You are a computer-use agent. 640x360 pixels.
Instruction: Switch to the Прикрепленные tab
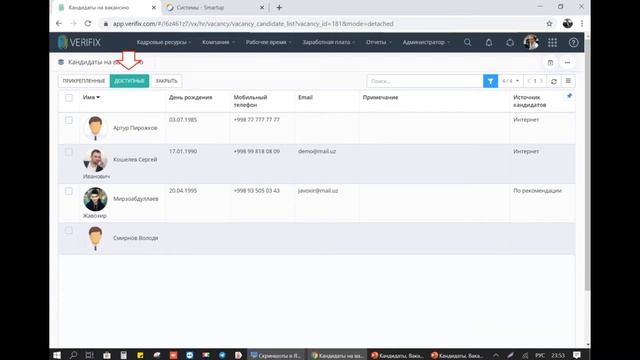[x=84, y=81]
